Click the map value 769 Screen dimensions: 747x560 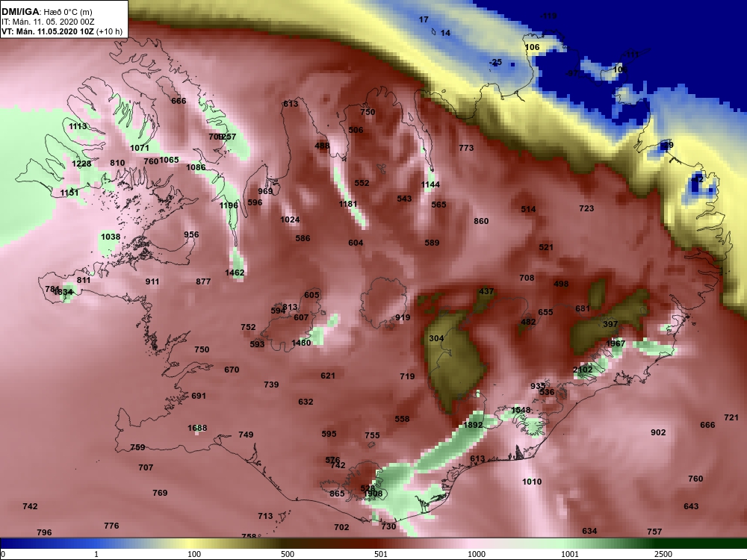160,494
